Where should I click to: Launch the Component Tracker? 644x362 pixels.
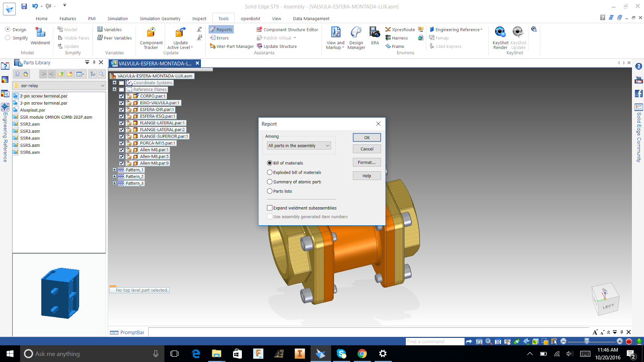(151, 38)
